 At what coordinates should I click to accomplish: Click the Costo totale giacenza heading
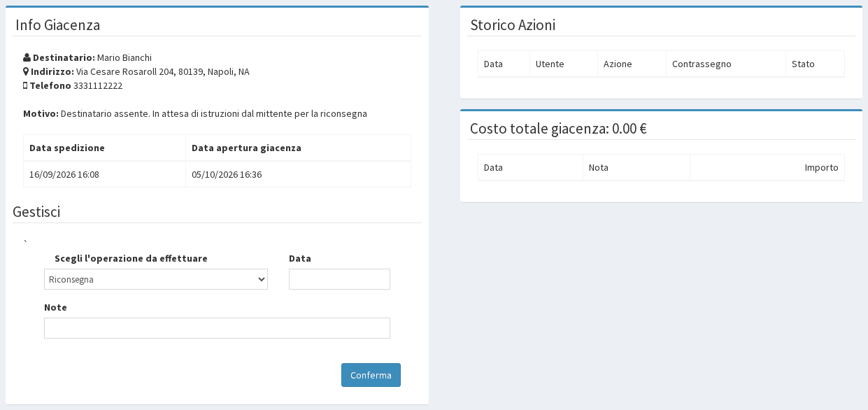tap(558, 129)
